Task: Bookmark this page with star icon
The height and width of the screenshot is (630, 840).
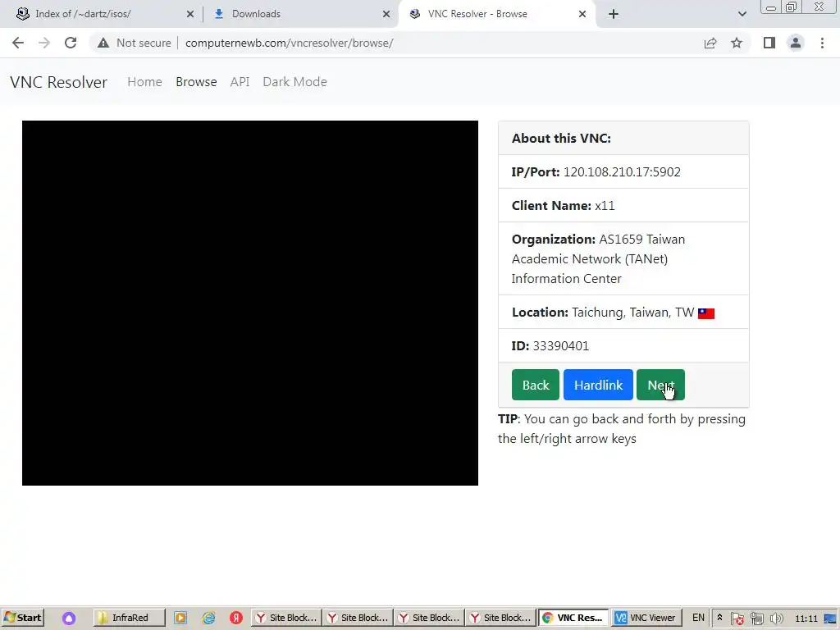Action: coord(737,43)
